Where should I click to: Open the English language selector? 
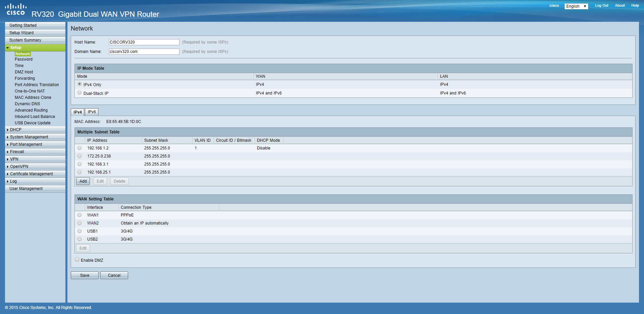pyautogui.click(x=576, y=6)
